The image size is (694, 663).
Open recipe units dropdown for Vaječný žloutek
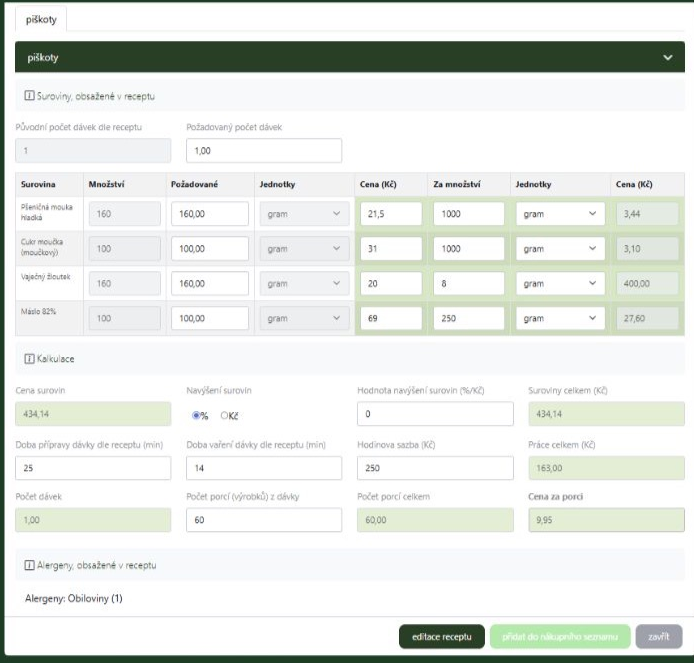(304, 283)
